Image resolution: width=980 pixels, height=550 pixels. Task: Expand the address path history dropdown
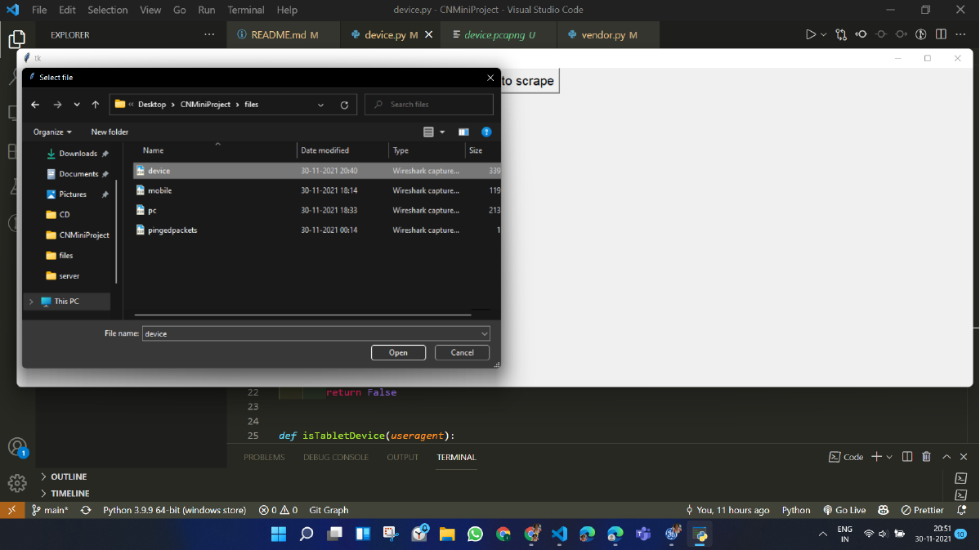tap(320, 105)
